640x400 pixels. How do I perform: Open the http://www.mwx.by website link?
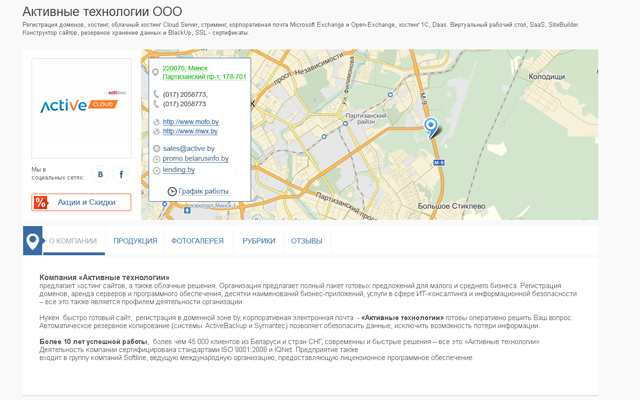(x=190, y=131)
